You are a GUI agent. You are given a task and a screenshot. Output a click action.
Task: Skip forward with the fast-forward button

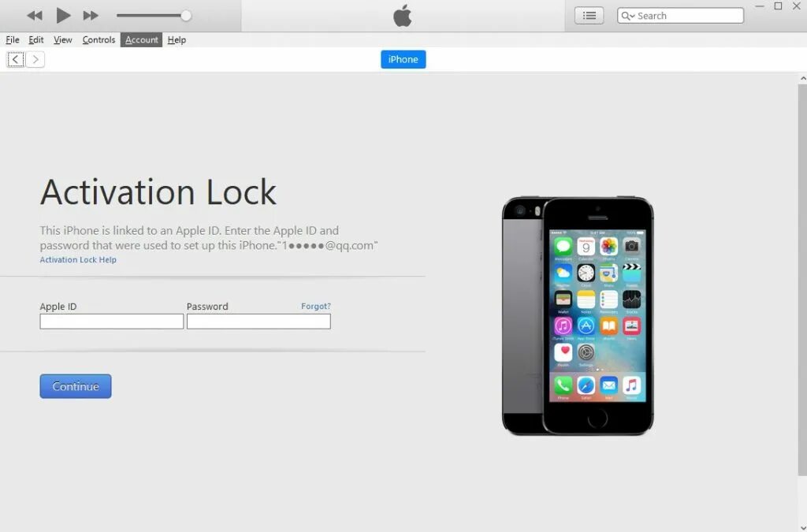click(x=91, y=16)
